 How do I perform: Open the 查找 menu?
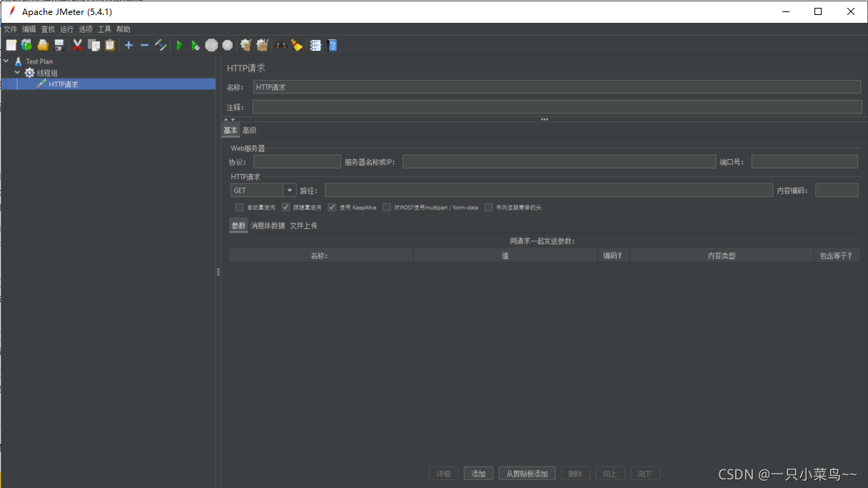click(x=48, y=29)
